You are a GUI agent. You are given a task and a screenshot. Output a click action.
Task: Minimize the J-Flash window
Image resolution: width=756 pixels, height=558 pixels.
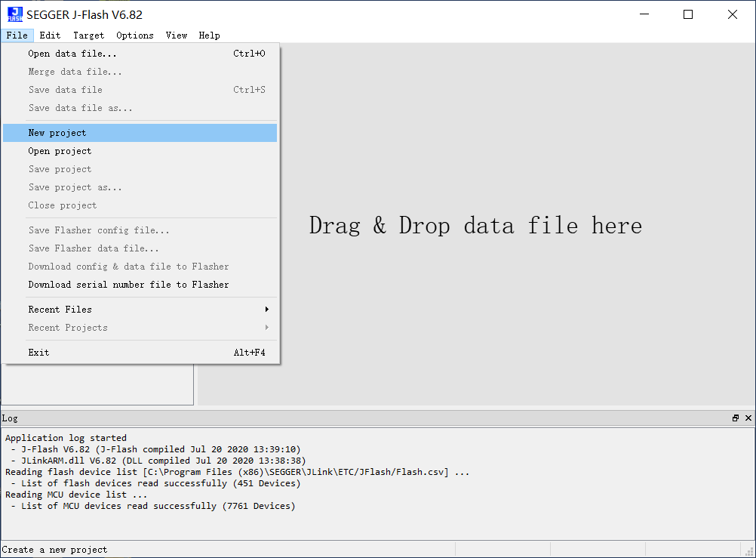pos(644,14)
